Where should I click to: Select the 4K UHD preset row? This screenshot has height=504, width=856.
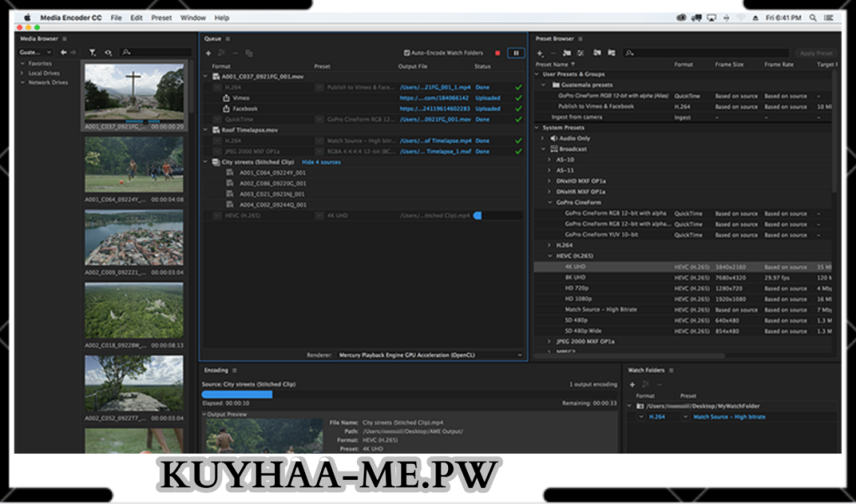pyautogui.click(x=682, y=267)
